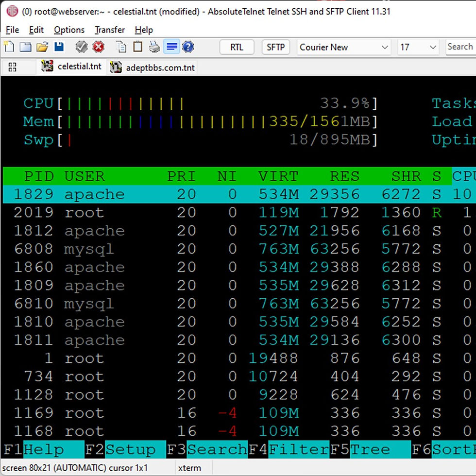Select process row with PID 1169
The image size is (476, 476).
[x=239, y=413]
